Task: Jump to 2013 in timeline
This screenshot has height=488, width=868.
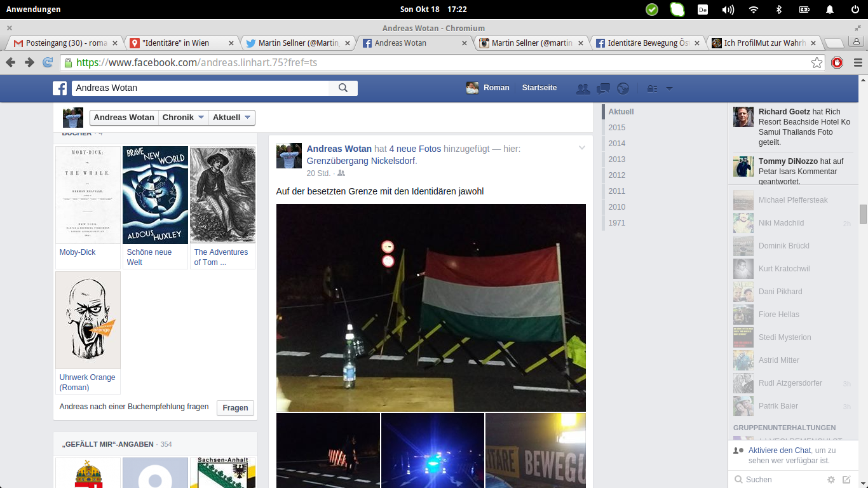Action: coord(616,159)
